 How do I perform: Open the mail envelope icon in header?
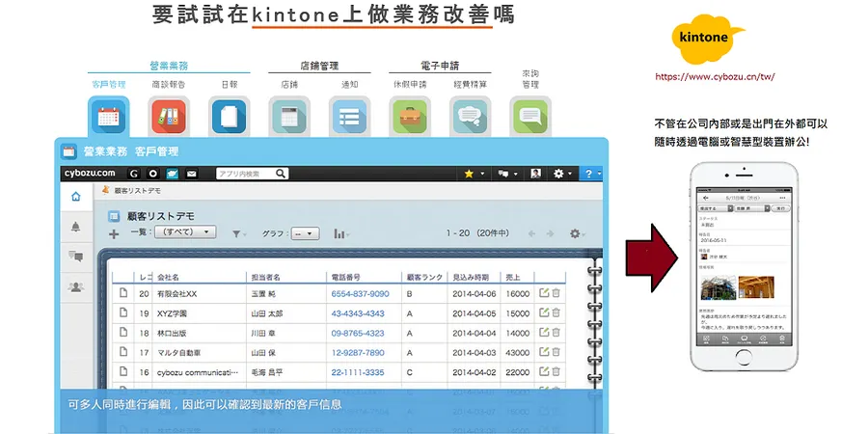(192, 174)
